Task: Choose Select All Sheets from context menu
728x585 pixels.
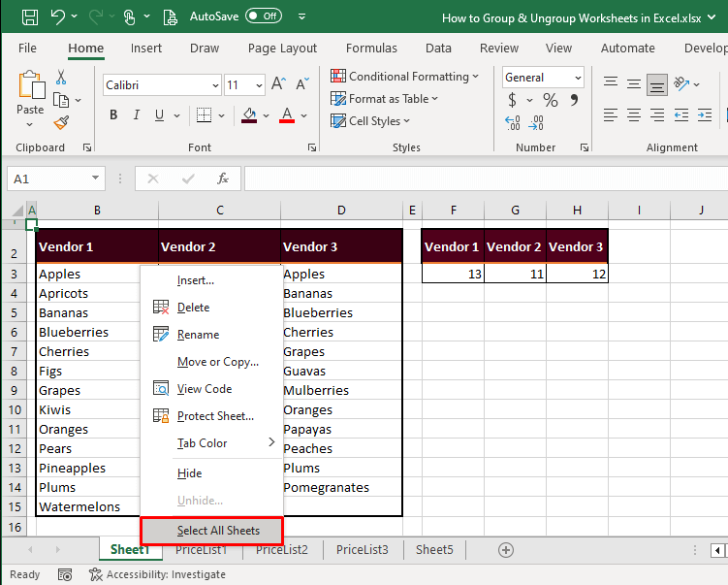Action: click(x=218, y=531)
